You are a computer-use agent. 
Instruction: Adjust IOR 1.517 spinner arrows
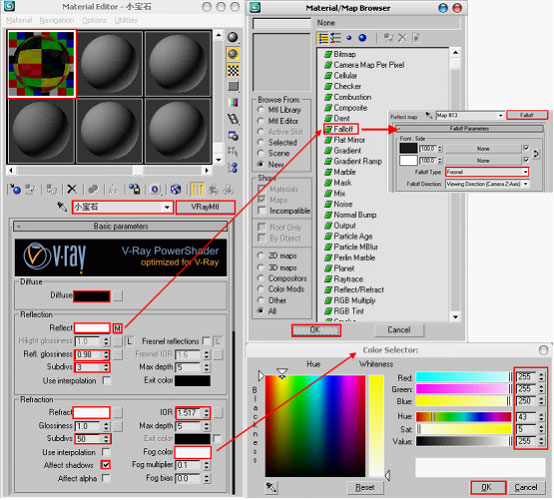(206, 412)
